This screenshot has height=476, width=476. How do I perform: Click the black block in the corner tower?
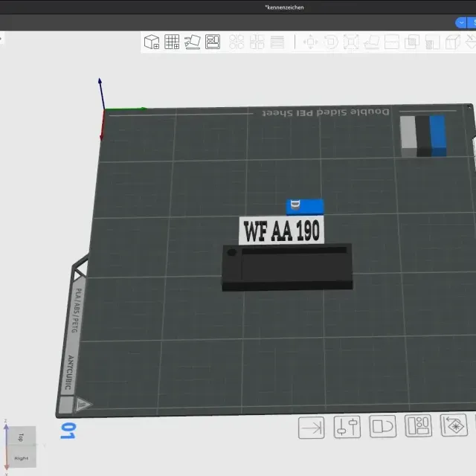423,136
